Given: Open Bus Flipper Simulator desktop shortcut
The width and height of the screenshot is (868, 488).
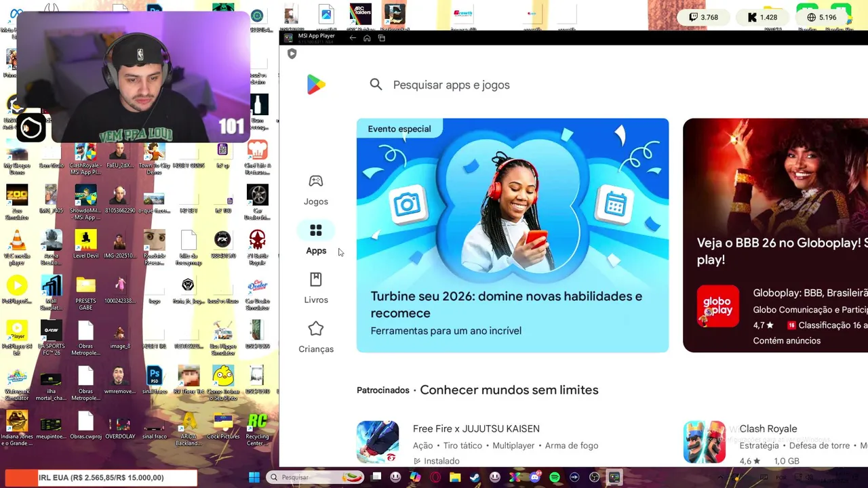Looking at the screenshot, I should click(x=223, y=338).
